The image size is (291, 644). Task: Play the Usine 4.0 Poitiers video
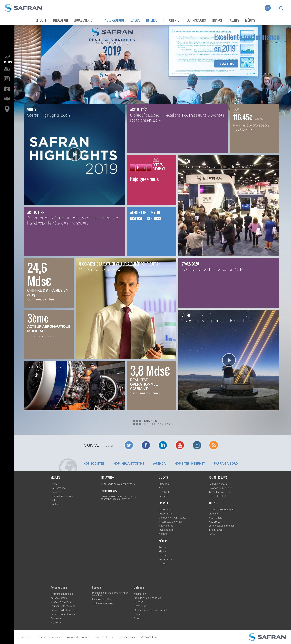(x=229, y=360)
